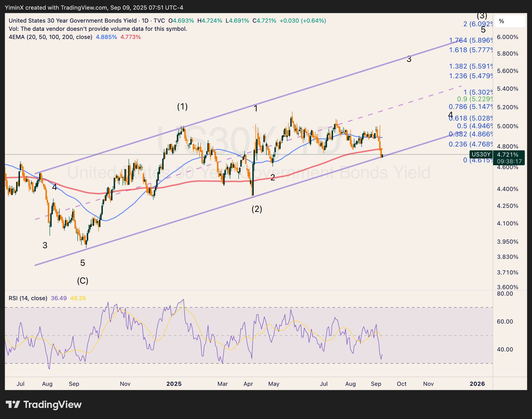
Task: Select the 0.5 (4.946%) Fibonacci level
Action: click(475, 126)
